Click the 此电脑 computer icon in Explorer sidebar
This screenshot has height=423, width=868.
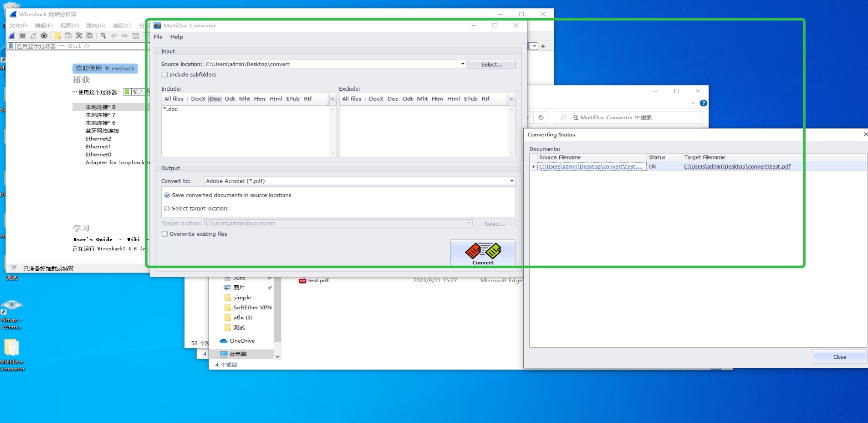point(224,354)
